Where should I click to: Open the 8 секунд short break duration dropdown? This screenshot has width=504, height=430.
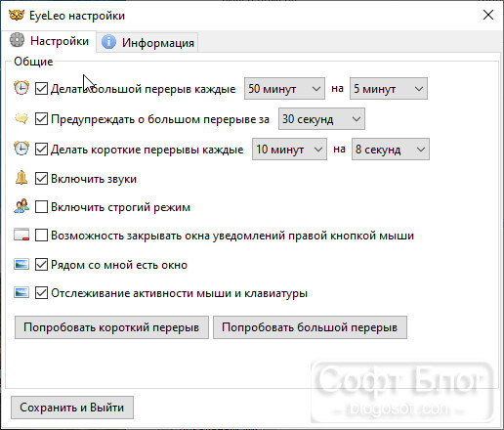(x=391, y=150)
